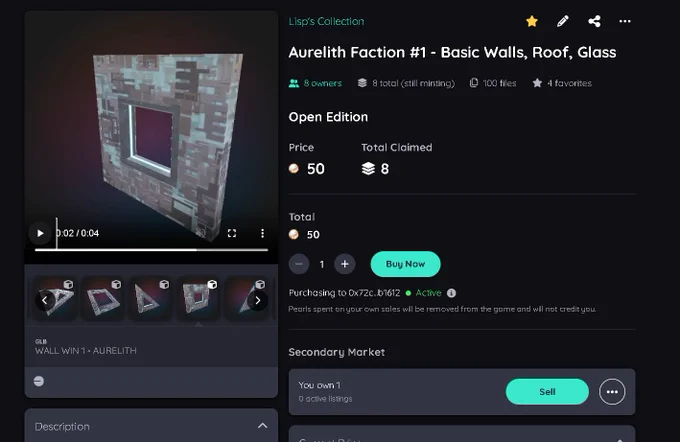Collapse the Description section

262,426
